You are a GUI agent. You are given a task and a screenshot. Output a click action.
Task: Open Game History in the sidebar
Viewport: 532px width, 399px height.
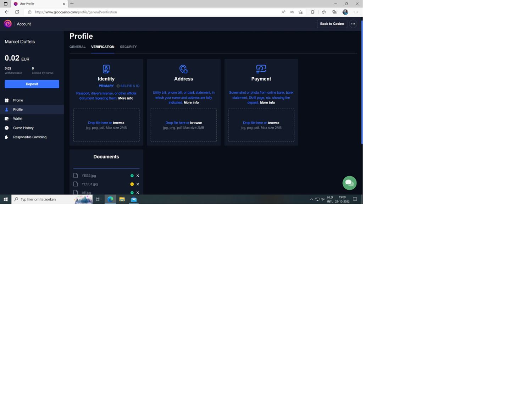pyautogui.click(x=23, y=128)
